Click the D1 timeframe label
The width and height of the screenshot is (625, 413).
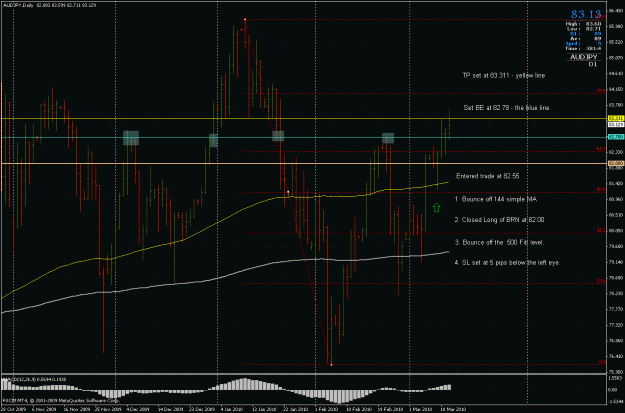(x=593, y=64)
